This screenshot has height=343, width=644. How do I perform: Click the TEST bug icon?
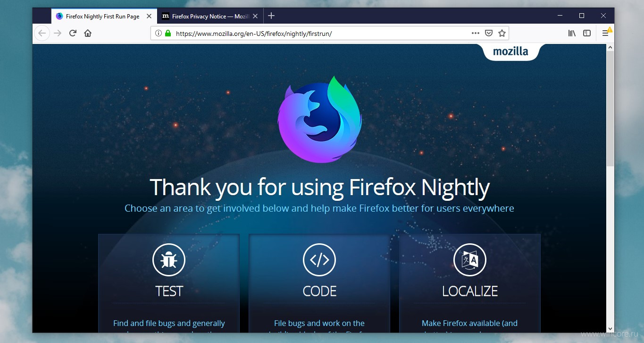169,259
